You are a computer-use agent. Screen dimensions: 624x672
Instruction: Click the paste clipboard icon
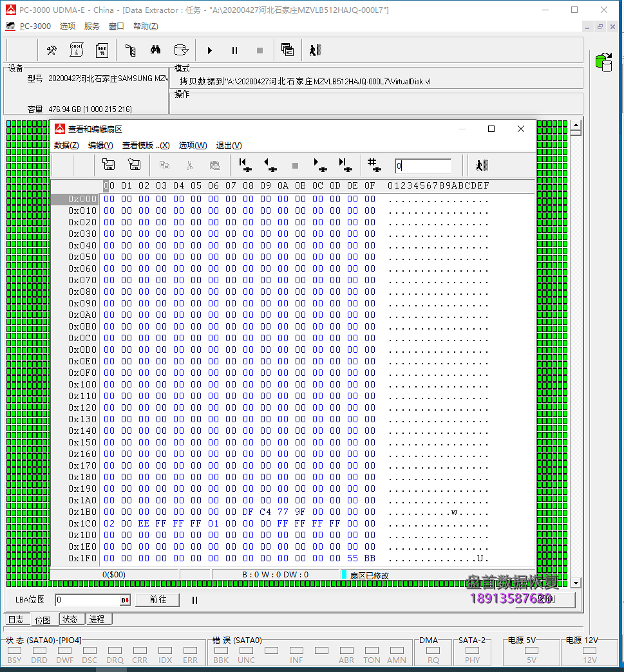(215, 165)
